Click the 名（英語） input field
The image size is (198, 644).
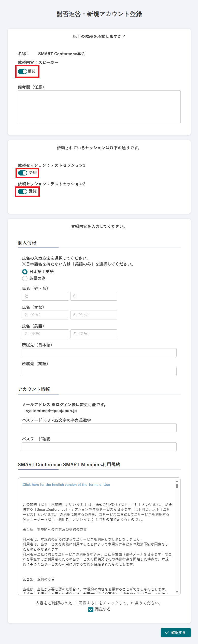[x=94, y=334]
